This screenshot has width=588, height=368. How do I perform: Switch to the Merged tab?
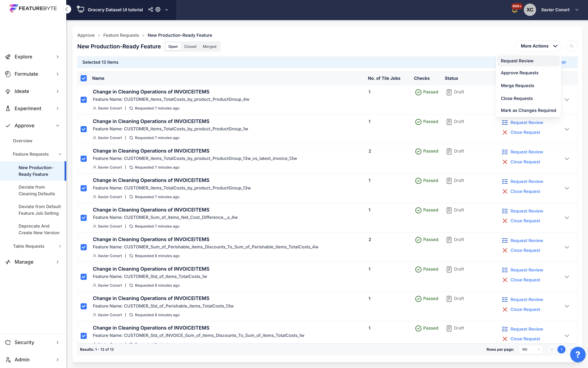point(209,46)
